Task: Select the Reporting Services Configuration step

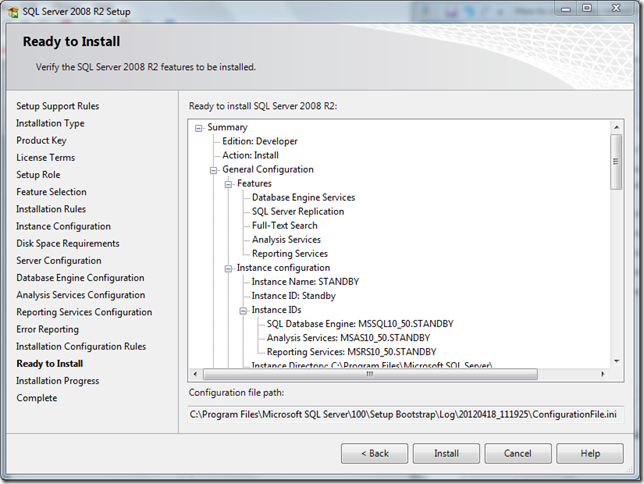Action: [x=84, y=312]
